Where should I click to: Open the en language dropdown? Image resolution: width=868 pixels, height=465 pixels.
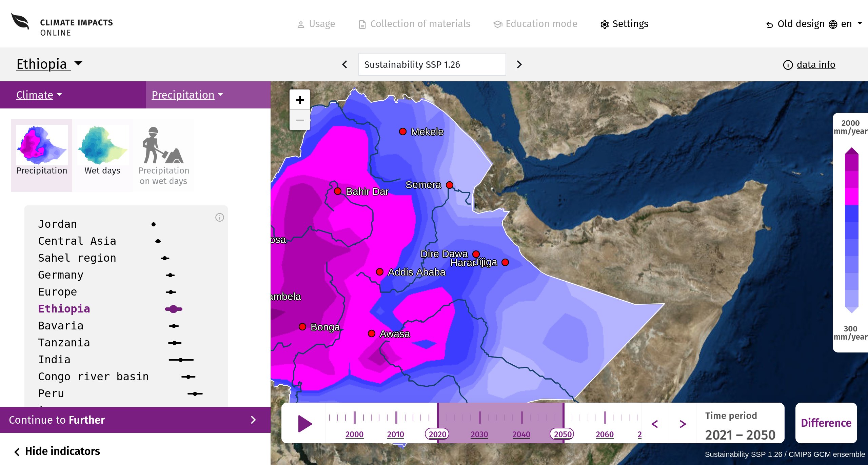pos(846,24)
